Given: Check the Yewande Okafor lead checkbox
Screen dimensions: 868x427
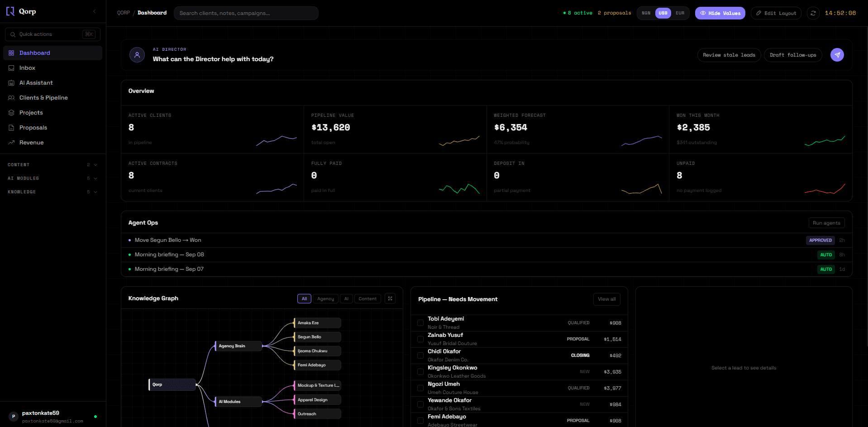Looking at the screenshot, I should coord(420,404).
